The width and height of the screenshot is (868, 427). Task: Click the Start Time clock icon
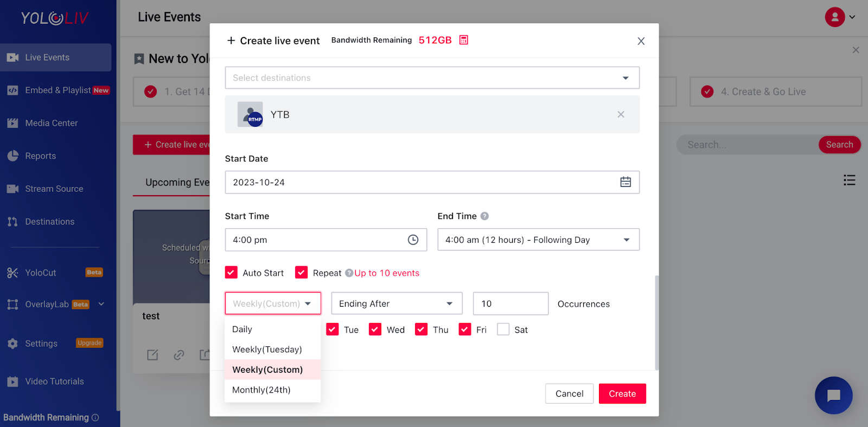coord(413,240)
